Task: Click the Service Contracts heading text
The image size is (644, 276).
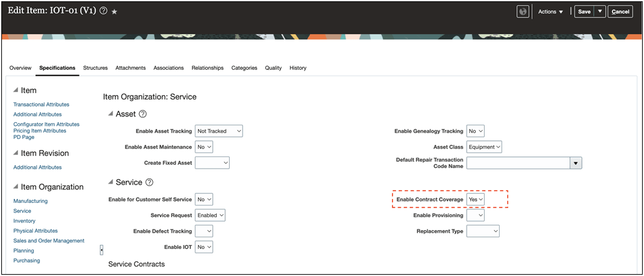Action: (x=137, y=264)
